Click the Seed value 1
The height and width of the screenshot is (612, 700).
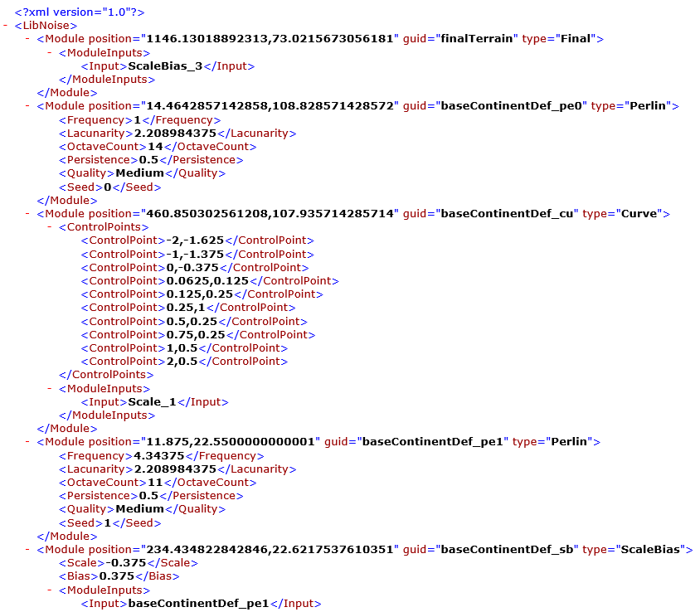[x=108, y=523]
